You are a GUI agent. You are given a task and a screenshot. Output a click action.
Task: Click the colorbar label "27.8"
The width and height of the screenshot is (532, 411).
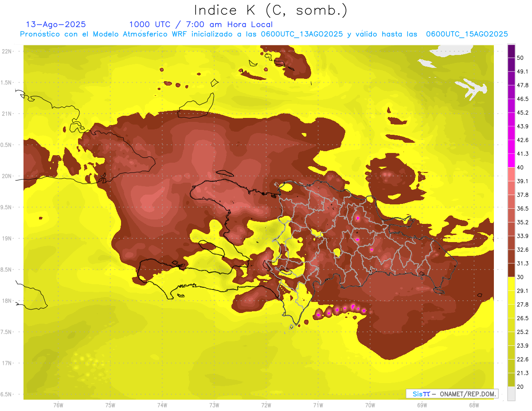523,305
